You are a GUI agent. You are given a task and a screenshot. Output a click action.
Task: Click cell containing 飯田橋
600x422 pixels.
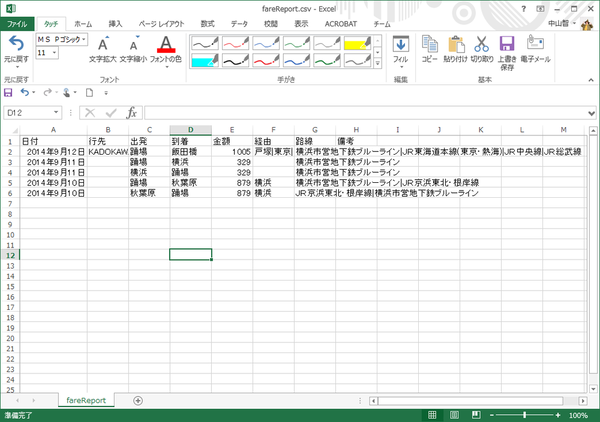(x=191, y=152)
